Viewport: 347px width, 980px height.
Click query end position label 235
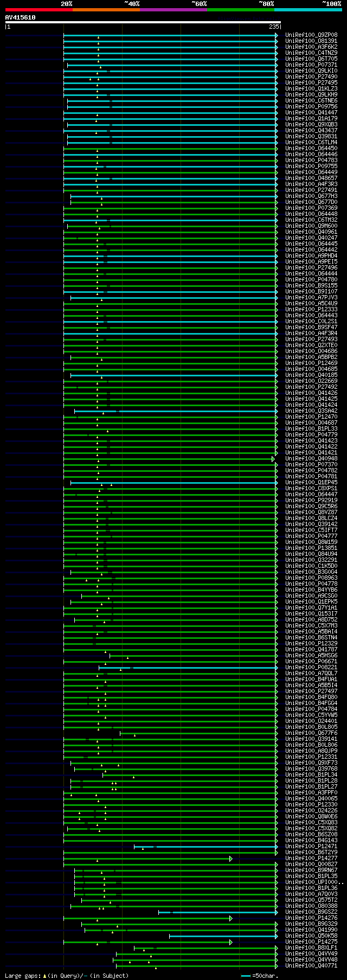pos(274,27)
